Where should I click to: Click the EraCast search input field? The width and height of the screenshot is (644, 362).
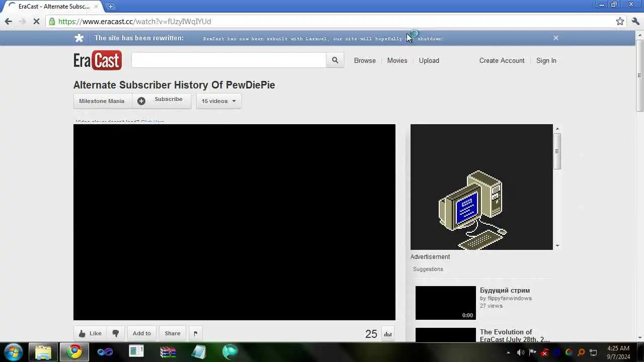click(228, 60)
